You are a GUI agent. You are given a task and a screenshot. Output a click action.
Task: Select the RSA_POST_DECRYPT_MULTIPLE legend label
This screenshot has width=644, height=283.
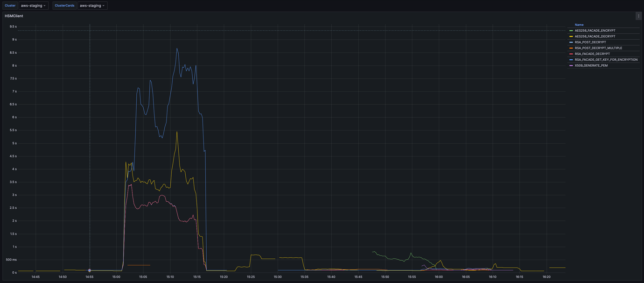(x=598, y=48)
